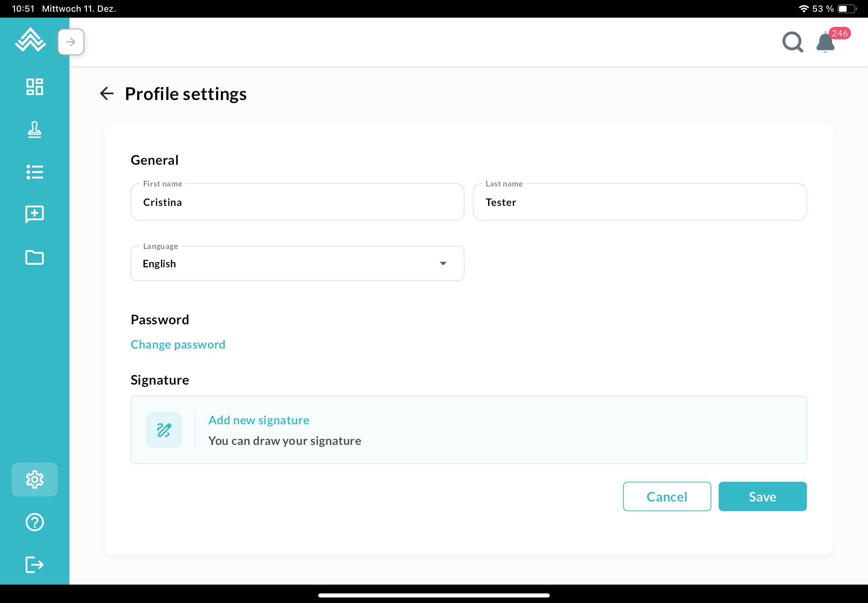868x603 pixels.
Task: Click the Last name input field
Action: (x=639, y=202)
